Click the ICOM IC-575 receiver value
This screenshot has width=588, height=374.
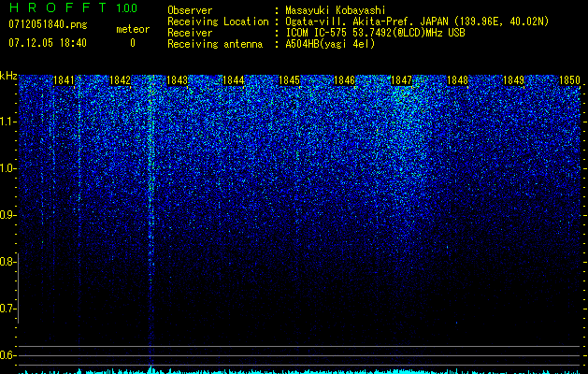[375, 33]
